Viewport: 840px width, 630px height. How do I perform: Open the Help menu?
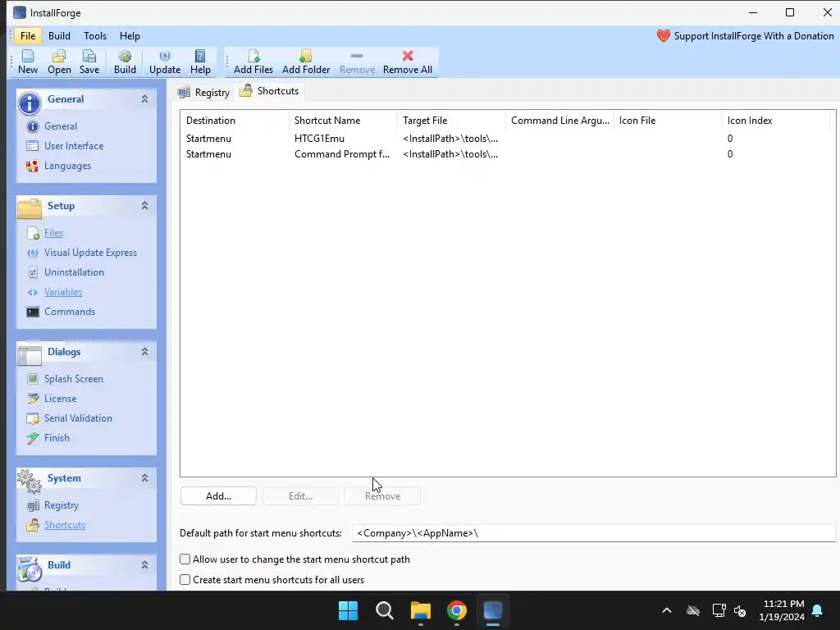130,36
